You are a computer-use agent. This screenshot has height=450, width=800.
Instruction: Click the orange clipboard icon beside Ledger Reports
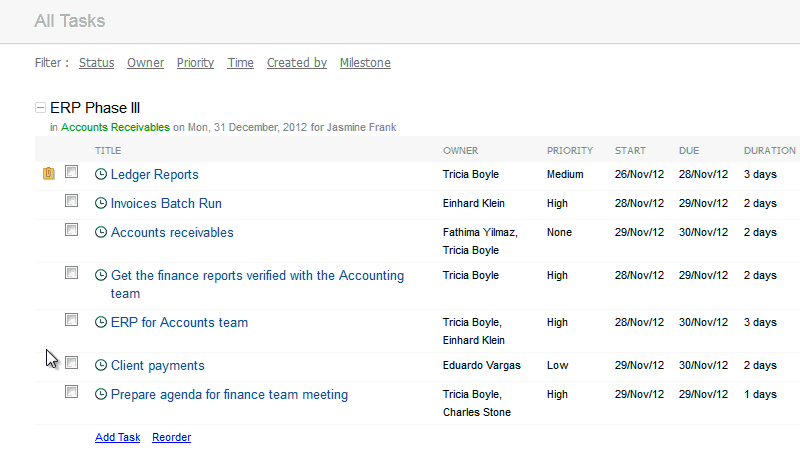tap(49, 175)
